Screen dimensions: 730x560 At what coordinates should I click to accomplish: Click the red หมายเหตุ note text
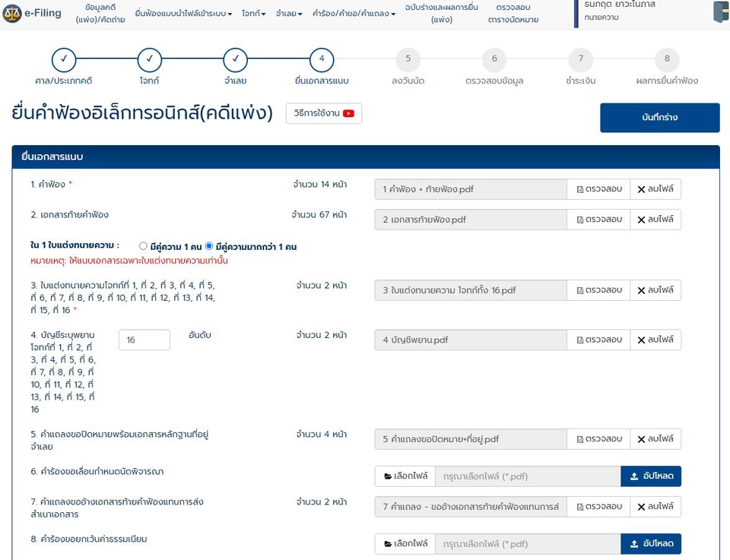[x=129, y=261]
